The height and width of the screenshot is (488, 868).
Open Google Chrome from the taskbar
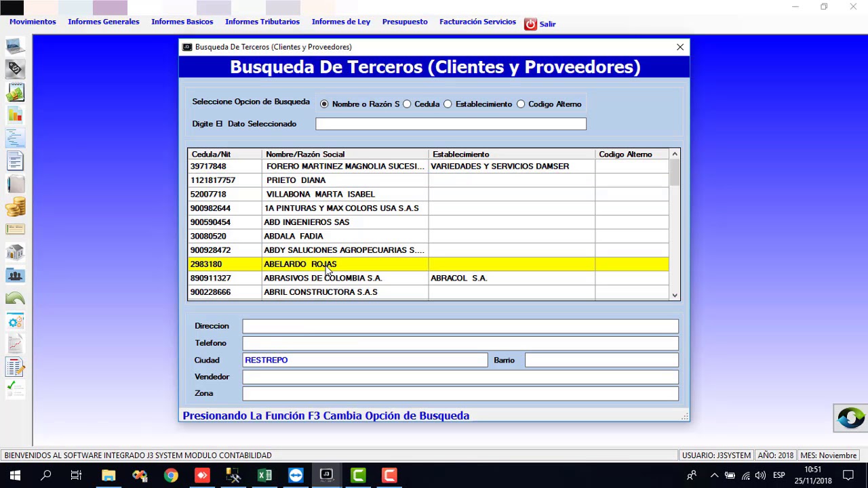point(171,475)
